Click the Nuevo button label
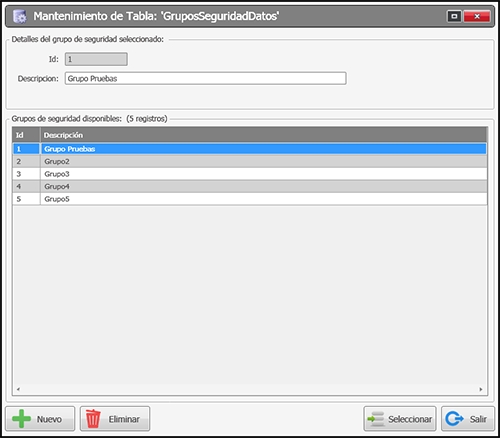Image resolution: width=500 pixels, height=438 pixels. [x=49, y=419]
